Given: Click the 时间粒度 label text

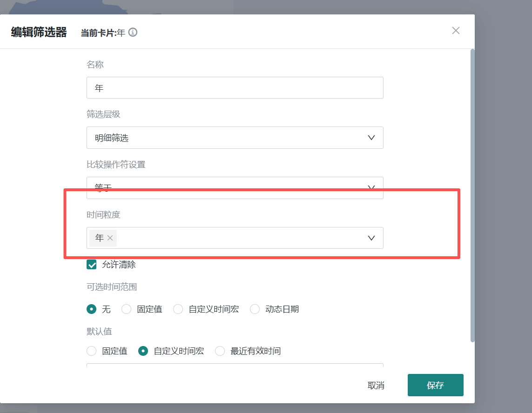Looking at the screenshot, I should point(103,214).
